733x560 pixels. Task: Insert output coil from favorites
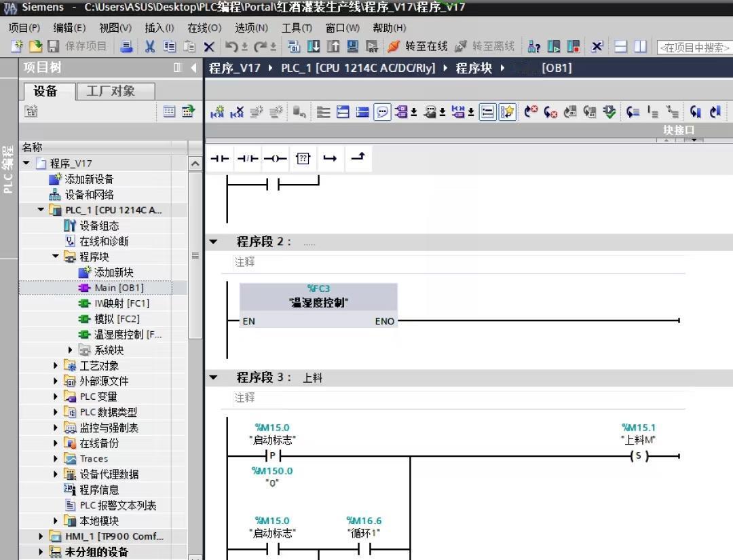[275, 158]
